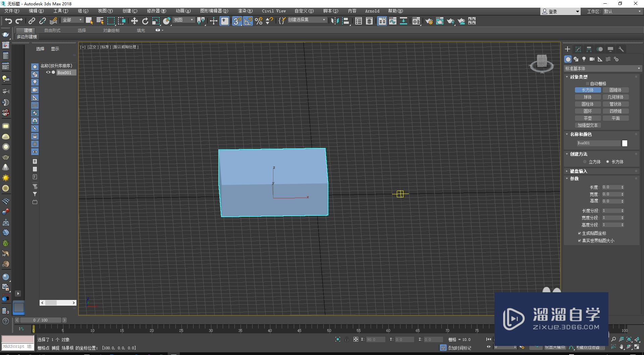Viewport: 644px width, 355px height.
Task: Expand the 键盘输入 rollout
Action: (x=578, y=171)
